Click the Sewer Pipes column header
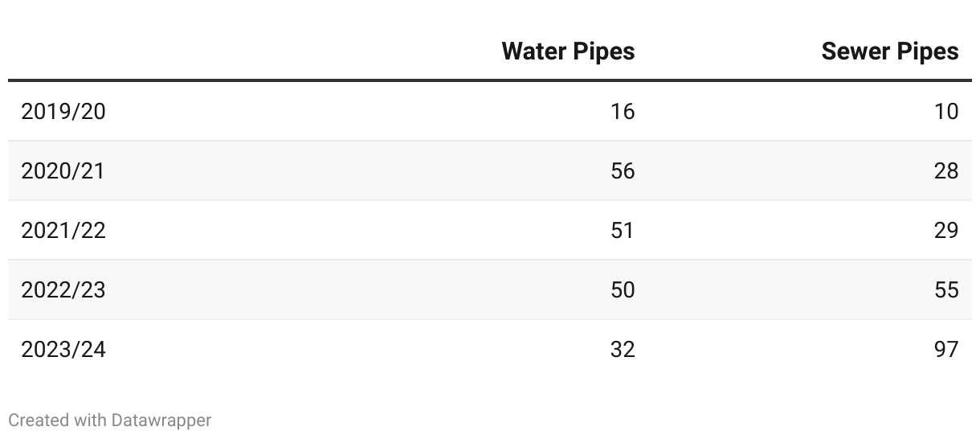The width and height of the screenshot is (980, 439). [x=889, y=51]
